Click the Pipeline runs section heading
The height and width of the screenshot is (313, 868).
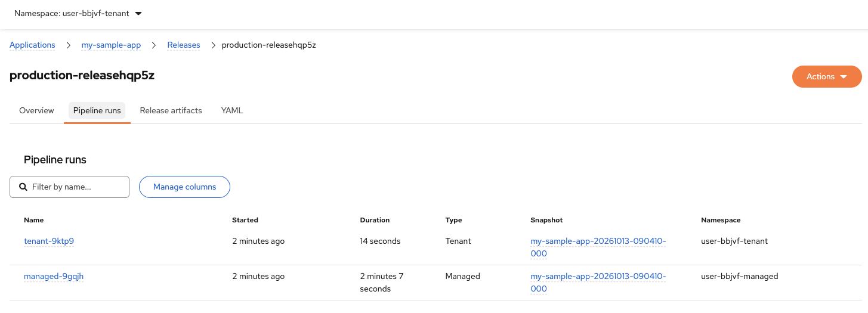tap(55, 160)
